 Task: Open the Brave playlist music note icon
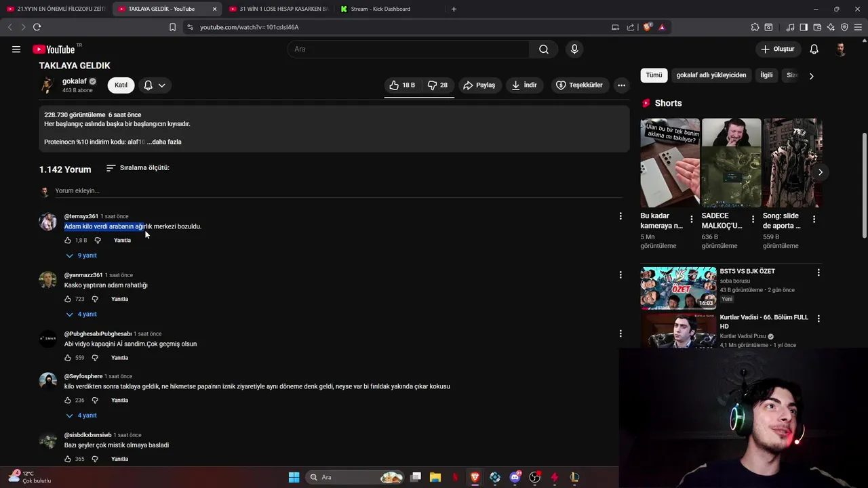tap(790, 27)
